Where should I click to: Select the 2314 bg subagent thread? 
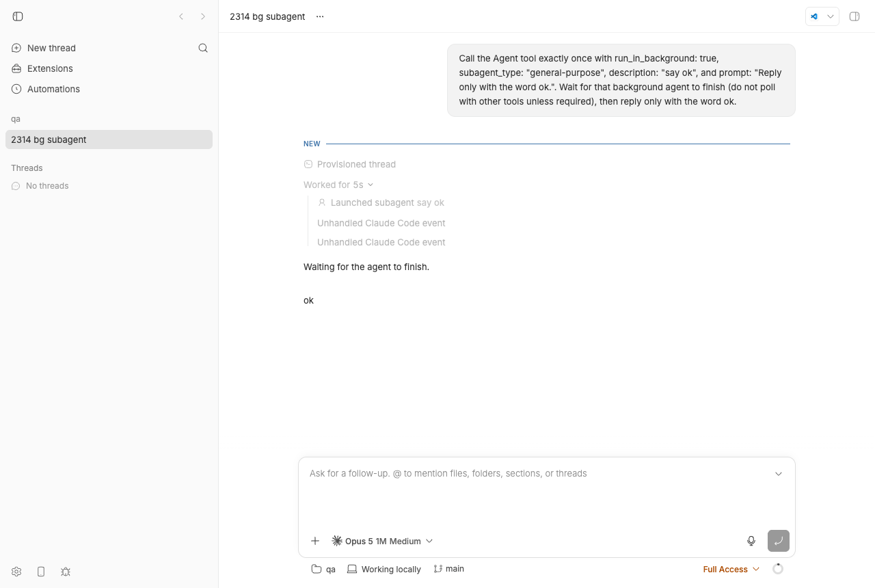click(x=109, y=139)
